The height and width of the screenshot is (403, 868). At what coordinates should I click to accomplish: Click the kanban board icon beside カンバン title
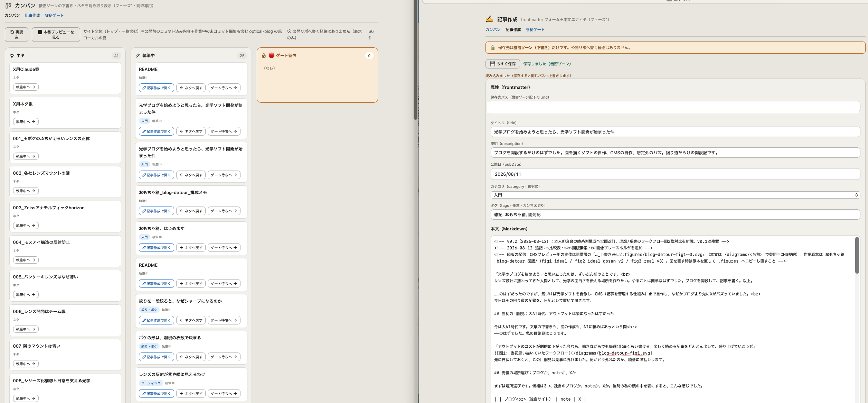pos(8,6)
